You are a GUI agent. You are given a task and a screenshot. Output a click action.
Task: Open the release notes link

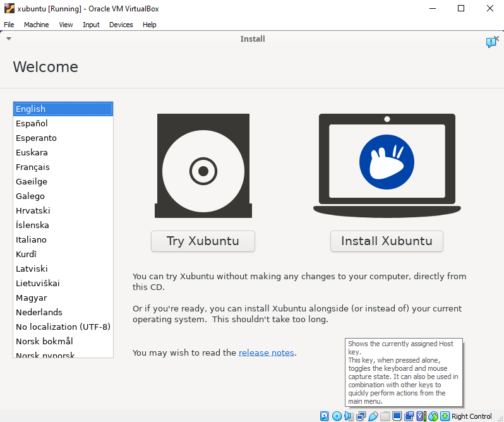266,353
